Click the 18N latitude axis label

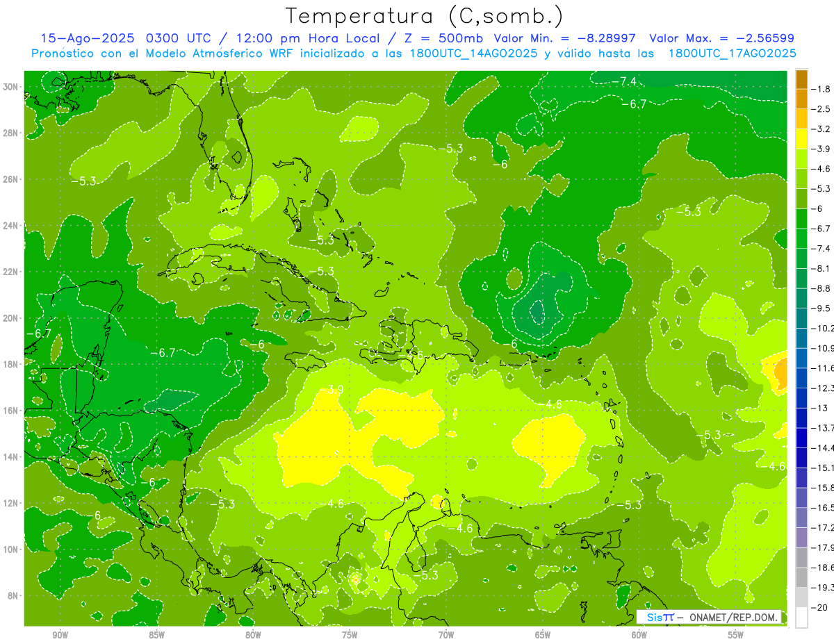pyautogui.click(x=11, y=364)
